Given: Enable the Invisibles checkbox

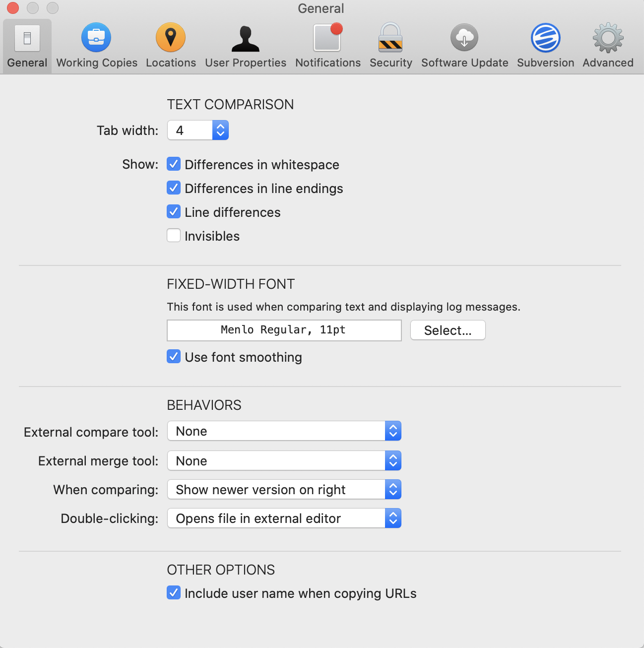Looking at the screenshot, I should 174,236.
